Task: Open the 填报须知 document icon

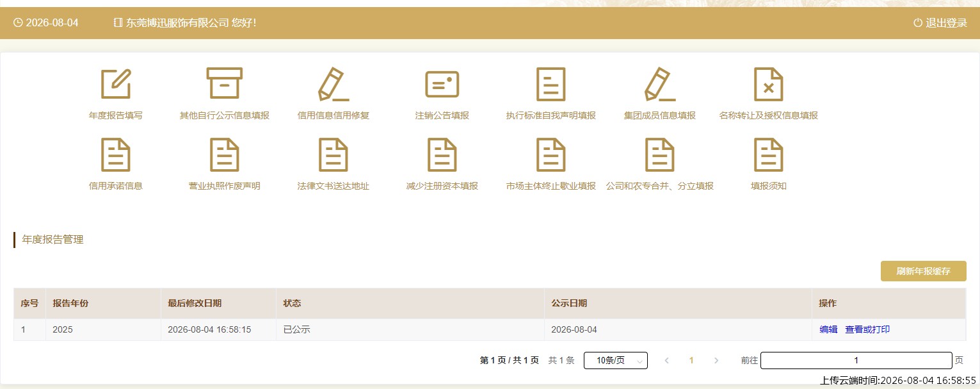Action: coord(769,154)
